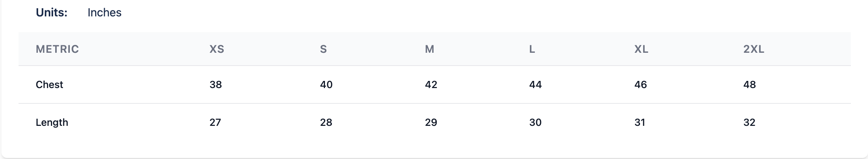Image resolution: width=868 pixels, height=159 pixels.
Task: Click the M length value 29
Action: click(431, 122)
